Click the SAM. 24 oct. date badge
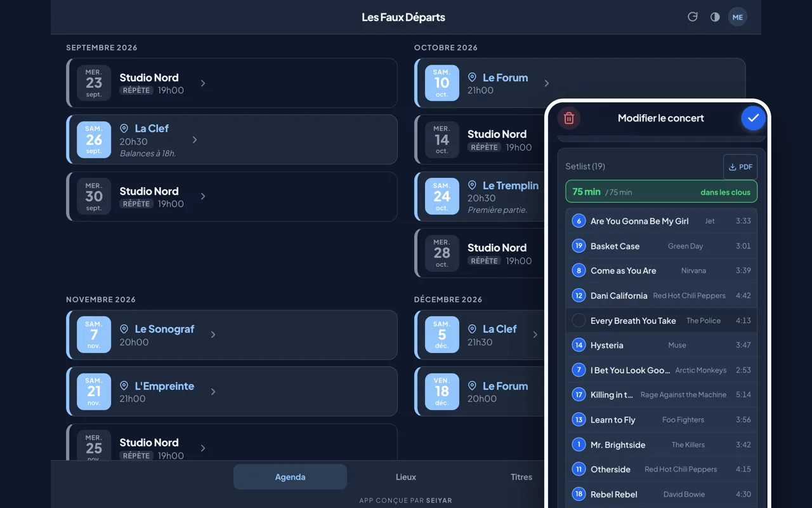 (442, 196)
